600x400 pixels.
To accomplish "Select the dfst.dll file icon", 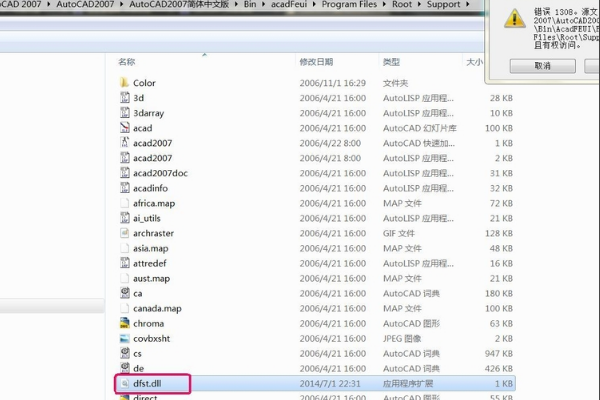I will 125,383.
